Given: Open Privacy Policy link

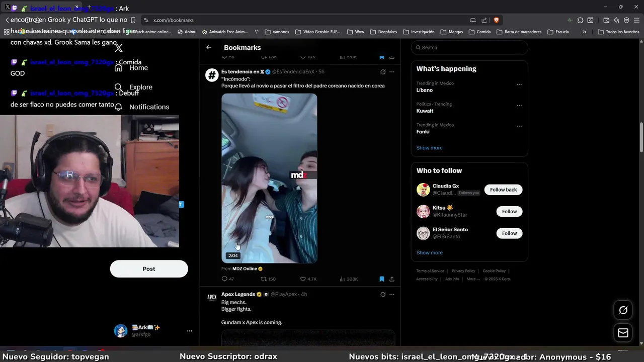Looking at the screenshot, I should [463, 271].
